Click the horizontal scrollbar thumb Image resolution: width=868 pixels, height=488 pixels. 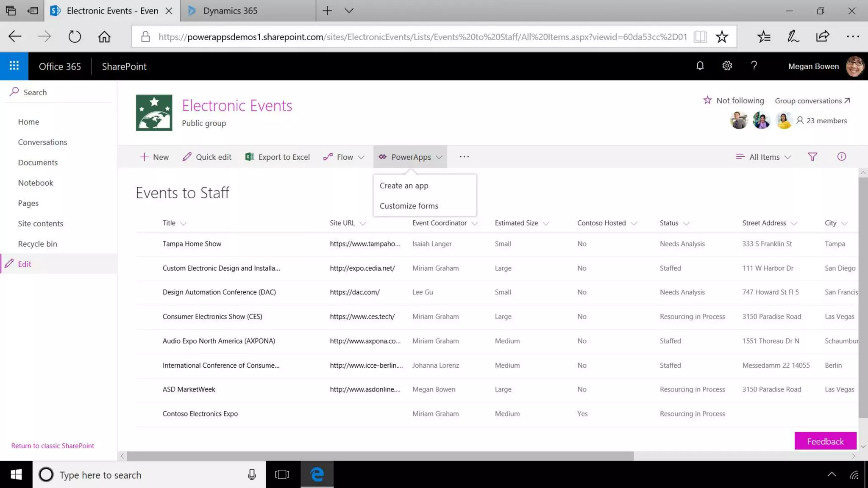[380, 456]
